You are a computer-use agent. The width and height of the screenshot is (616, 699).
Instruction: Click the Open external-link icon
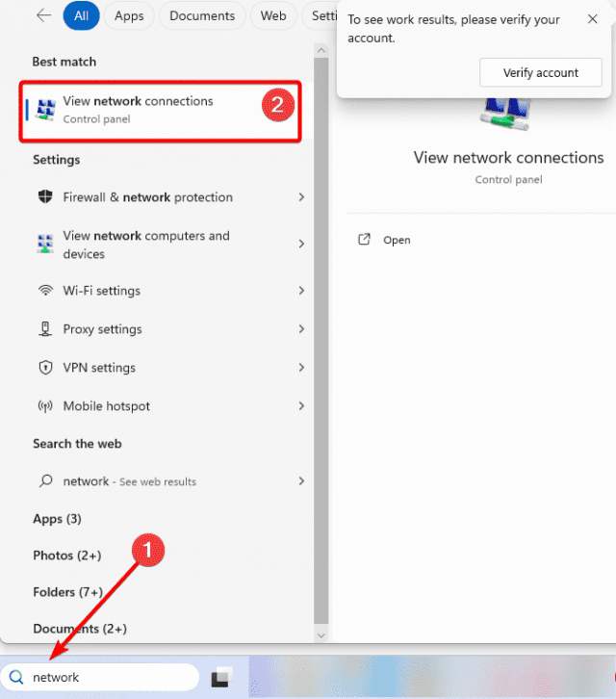tap(364, 240)
